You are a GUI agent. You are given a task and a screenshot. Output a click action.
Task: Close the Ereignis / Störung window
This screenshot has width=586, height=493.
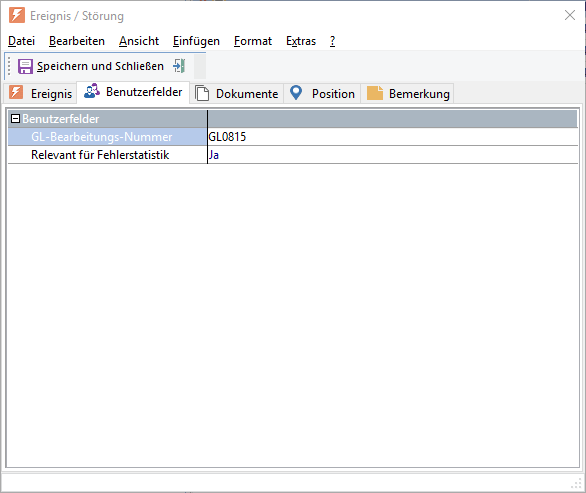pos(570,15)
